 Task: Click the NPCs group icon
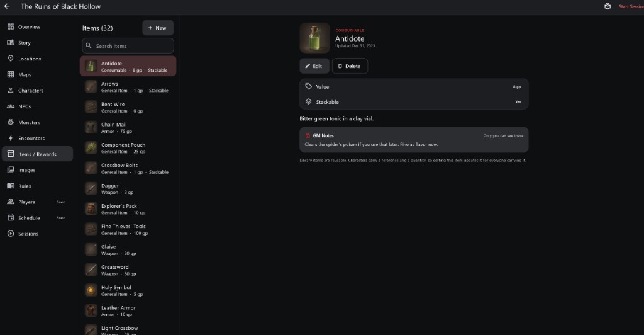(x=11, y=106)
